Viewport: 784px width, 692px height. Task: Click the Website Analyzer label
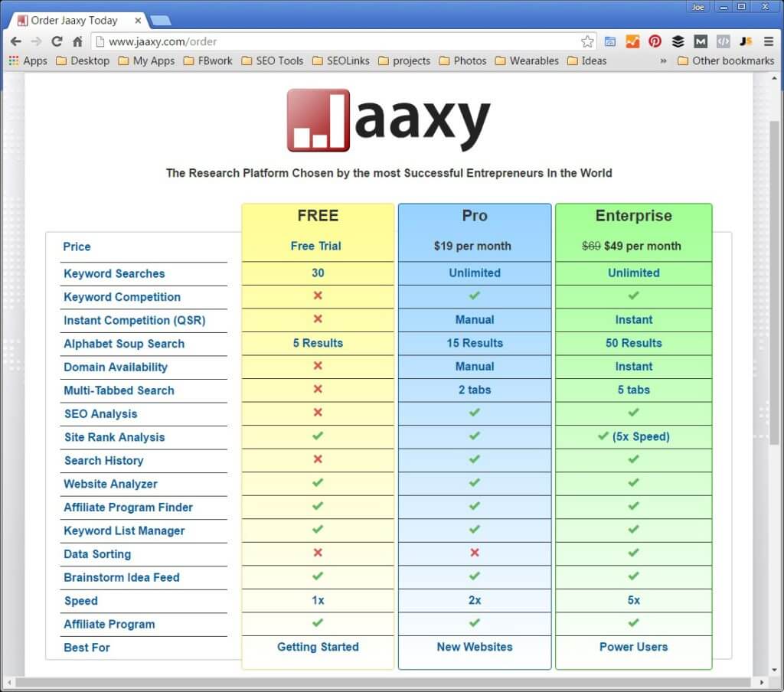[110, 484]
